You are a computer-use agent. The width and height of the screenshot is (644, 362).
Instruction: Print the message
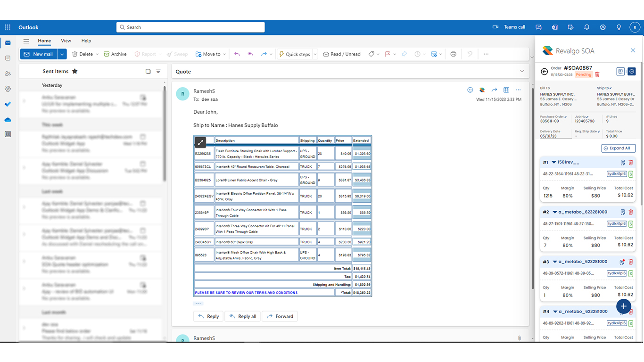(453, 54)
